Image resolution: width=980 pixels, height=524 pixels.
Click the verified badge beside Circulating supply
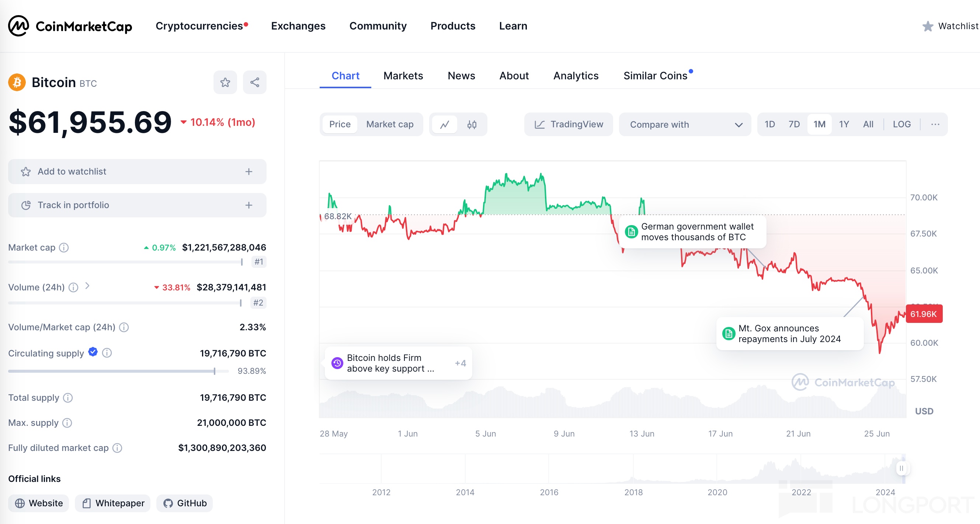tap(93, 352)
